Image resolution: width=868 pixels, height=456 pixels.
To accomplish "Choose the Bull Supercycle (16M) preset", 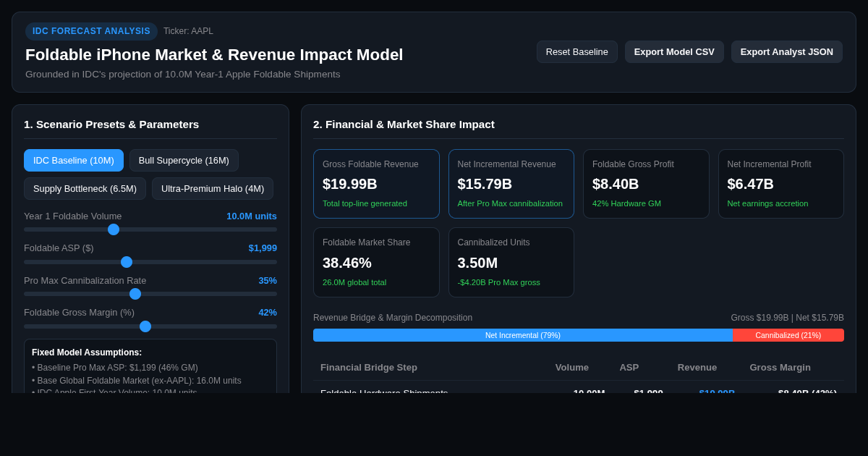I will (184, 161).
